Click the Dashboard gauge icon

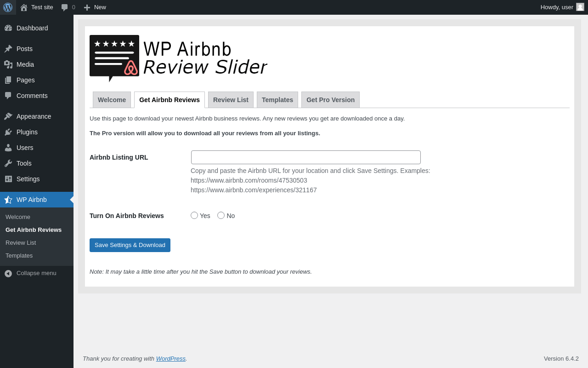(8, 28)
